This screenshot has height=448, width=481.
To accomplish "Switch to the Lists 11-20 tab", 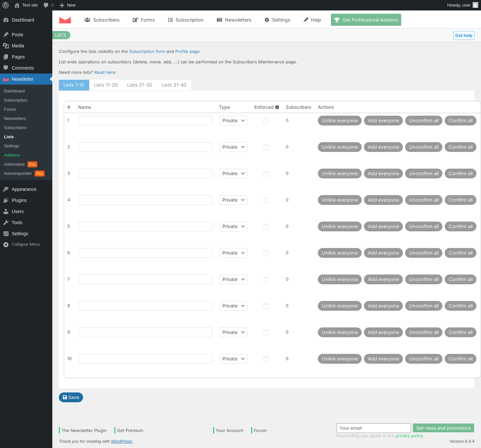I will point(106,85).
